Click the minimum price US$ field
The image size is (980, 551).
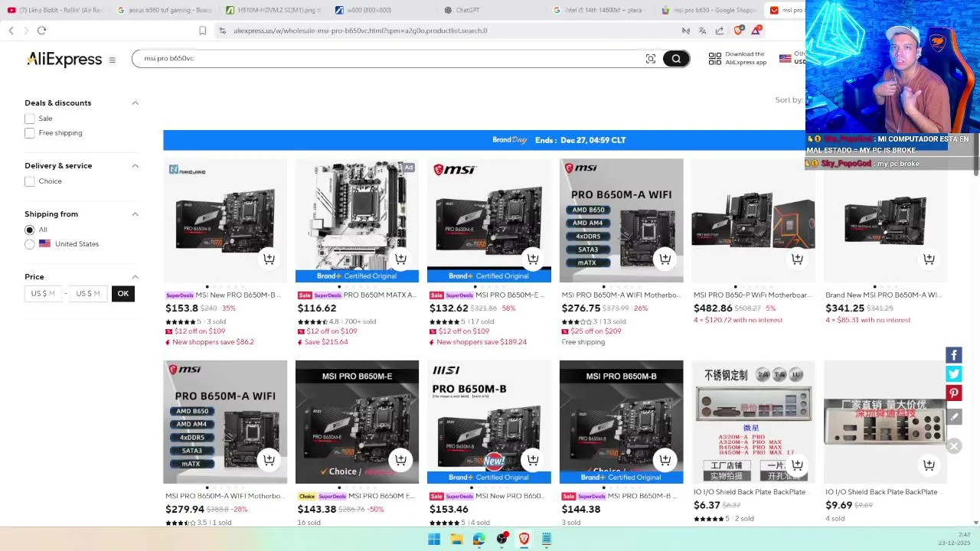coord(43,293)
